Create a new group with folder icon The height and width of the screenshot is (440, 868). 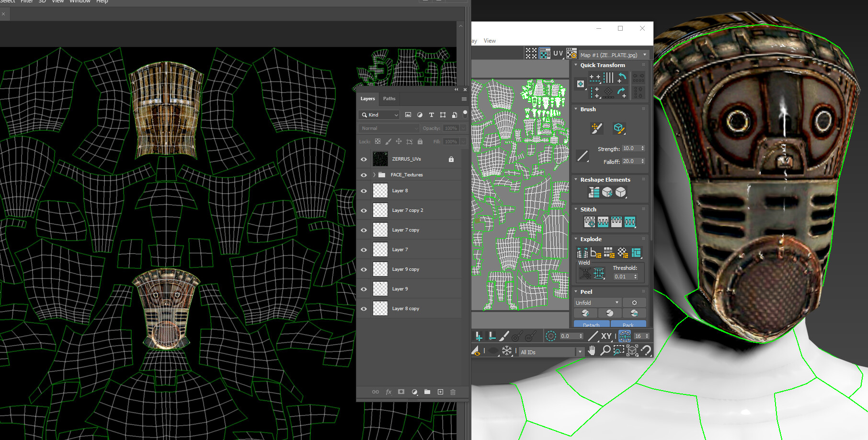pyautogui.click(x=427, y=392)
